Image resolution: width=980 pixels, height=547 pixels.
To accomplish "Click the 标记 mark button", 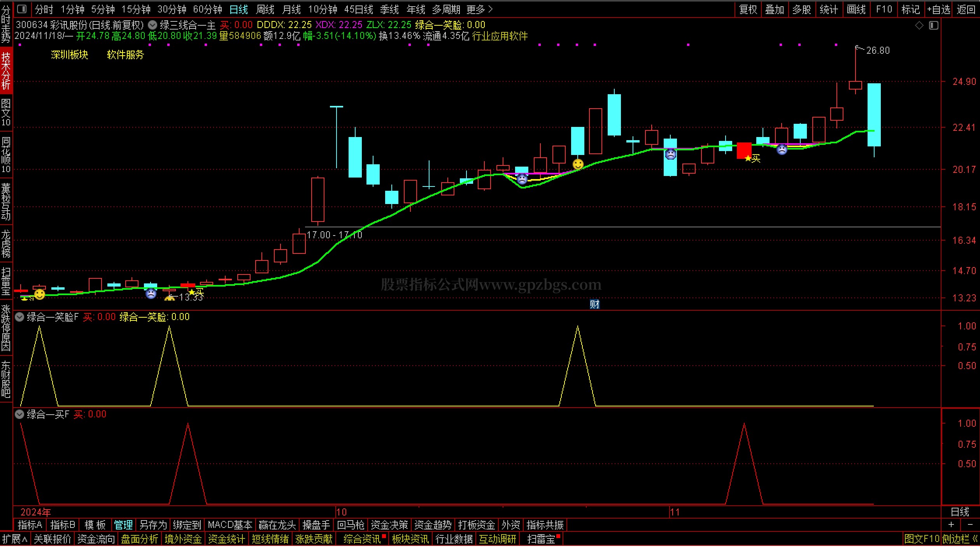I will pyautogui.click(x=910, y=9).
